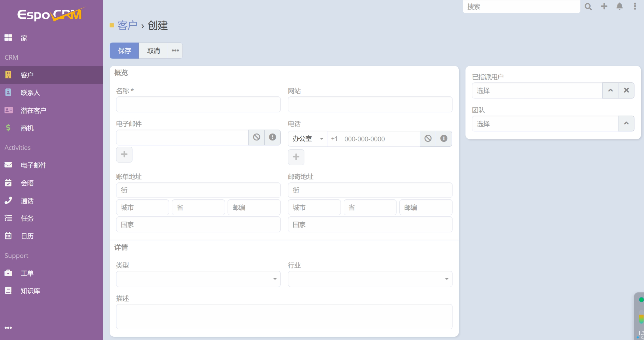
Task: Expand sidebar's bottom more items dots
Action: pyautogui.click(x=8, y=328)
